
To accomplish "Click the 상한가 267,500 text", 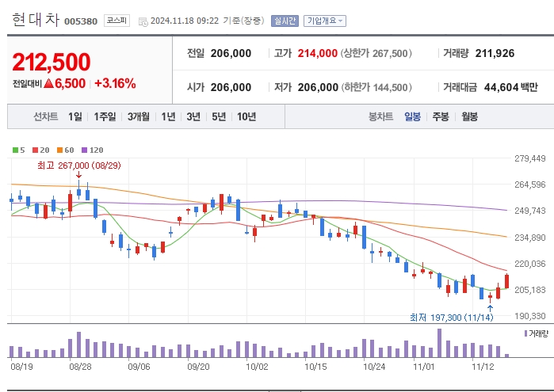I will (376, 53).
